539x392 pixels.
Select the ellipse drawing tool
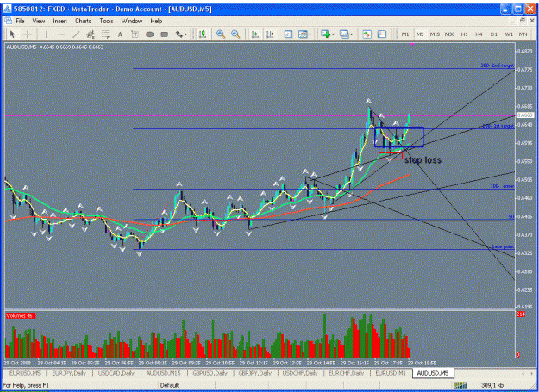[149, 34]
